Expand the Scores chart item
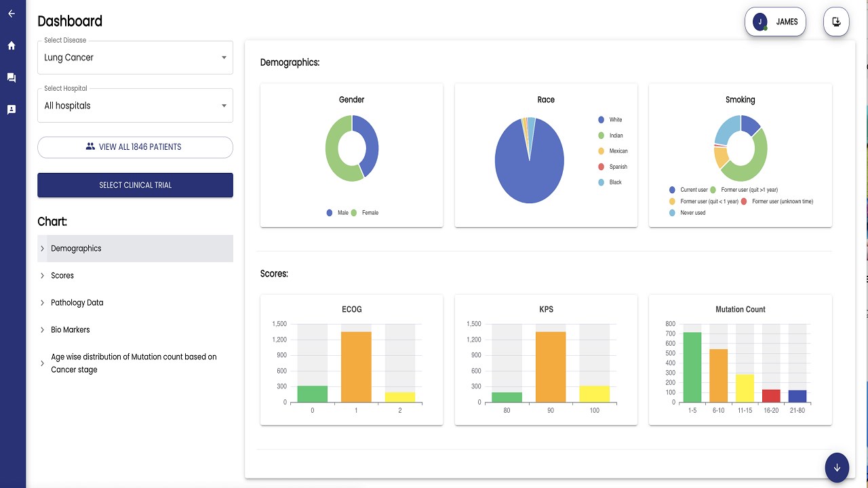 (135, 276)
